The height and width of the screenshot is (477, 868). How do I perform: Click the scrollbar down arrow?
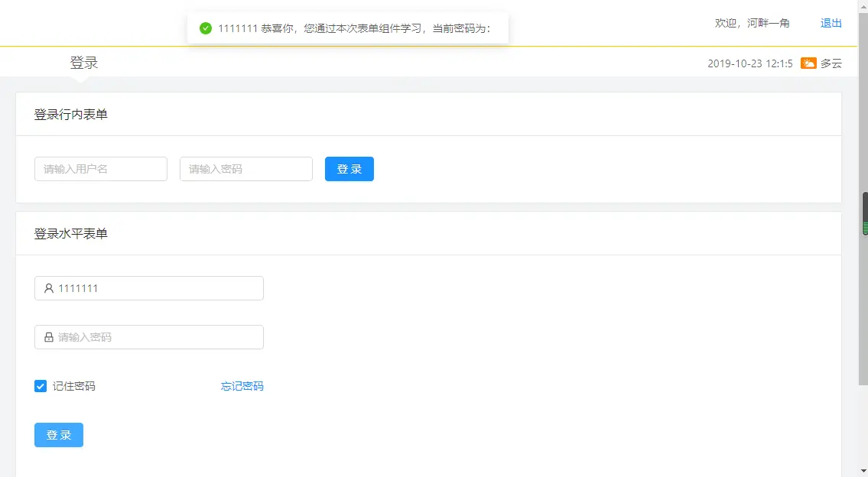[x=863, y=471]
